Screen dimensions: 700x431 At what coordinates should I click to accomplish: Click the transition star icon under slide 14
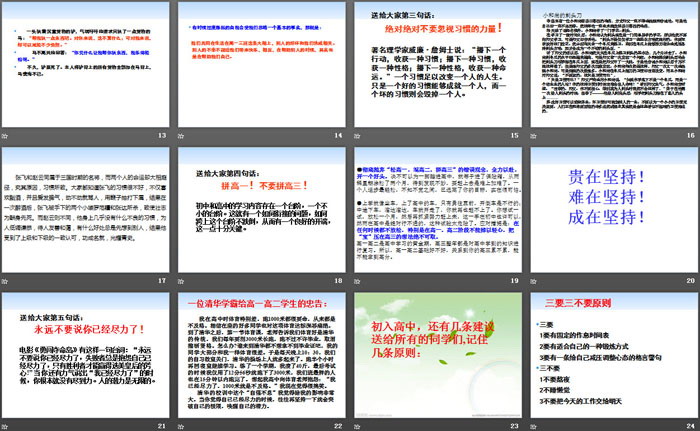[181, 136]
